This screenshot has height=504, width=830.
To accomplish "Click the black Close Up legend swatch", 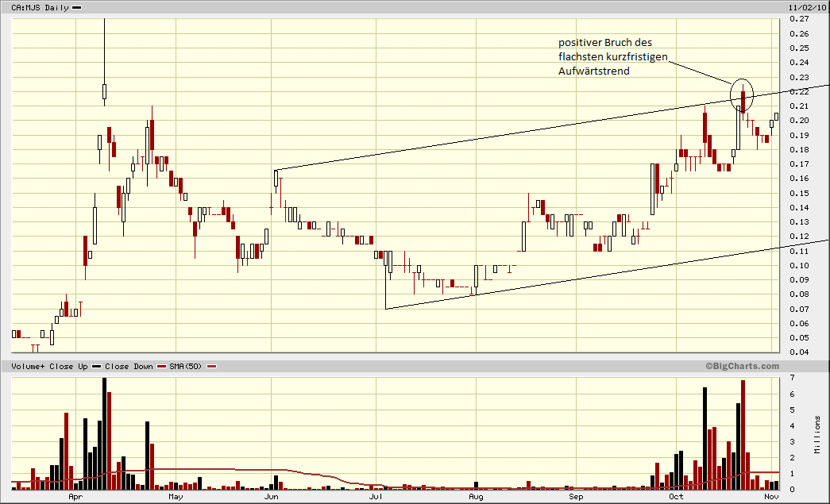I will tap(96, 367).
